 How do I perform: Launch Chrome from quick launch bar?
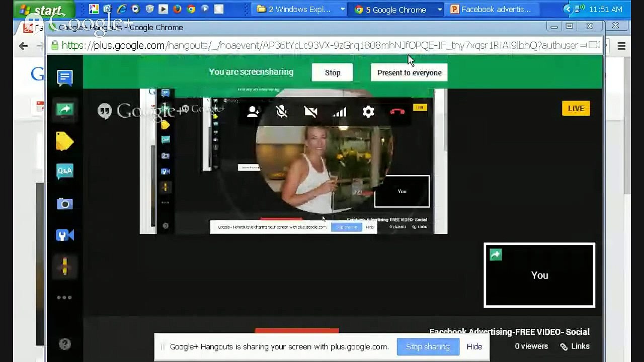pos(191,9)
